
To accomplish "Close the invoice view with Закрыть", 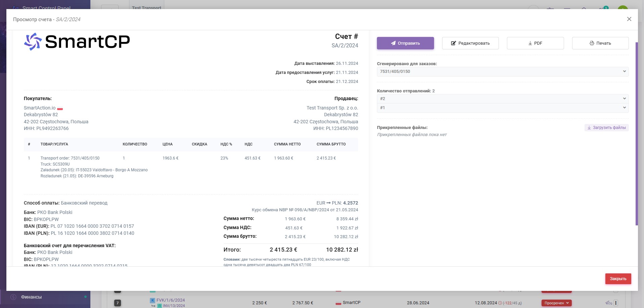I will coord(618,278).
